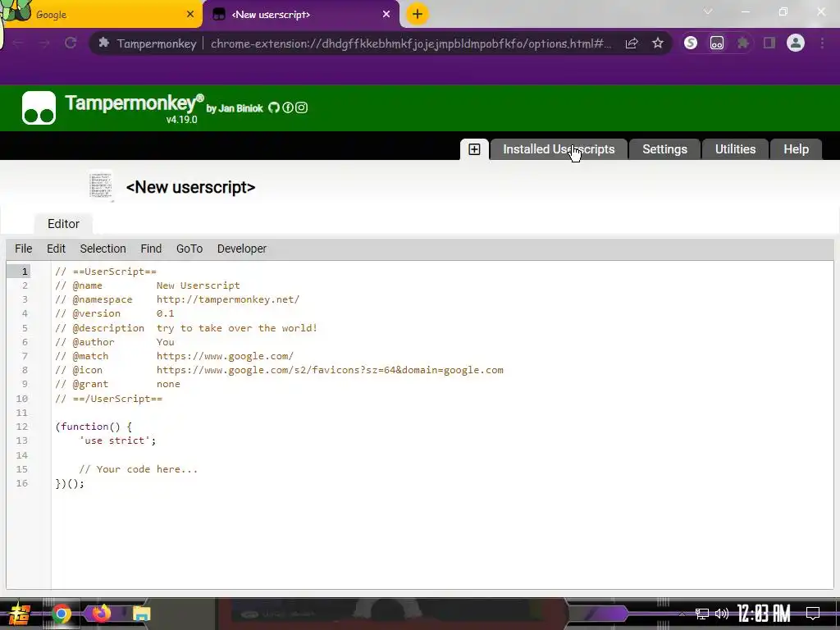Click the browser back arrow
Viewport: 840px width, 630px height.
coord(18,43)
